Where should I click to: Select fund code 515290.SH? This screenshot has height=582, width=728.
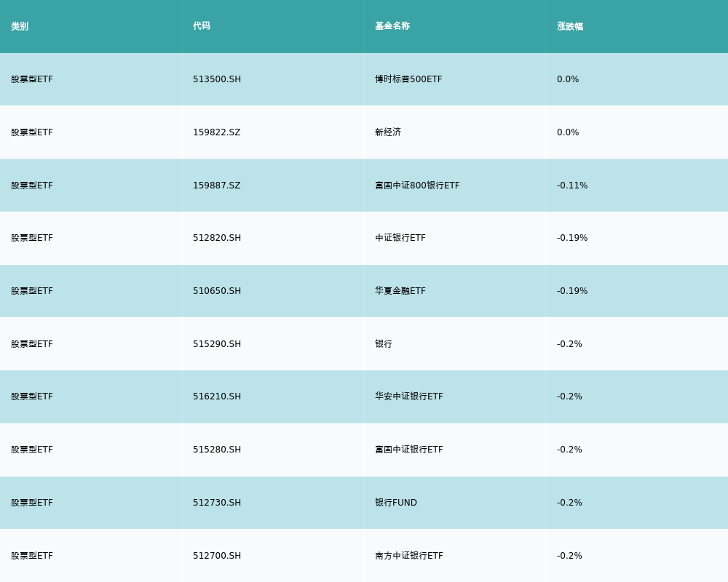pyautogui.click(x=217, y=344)
